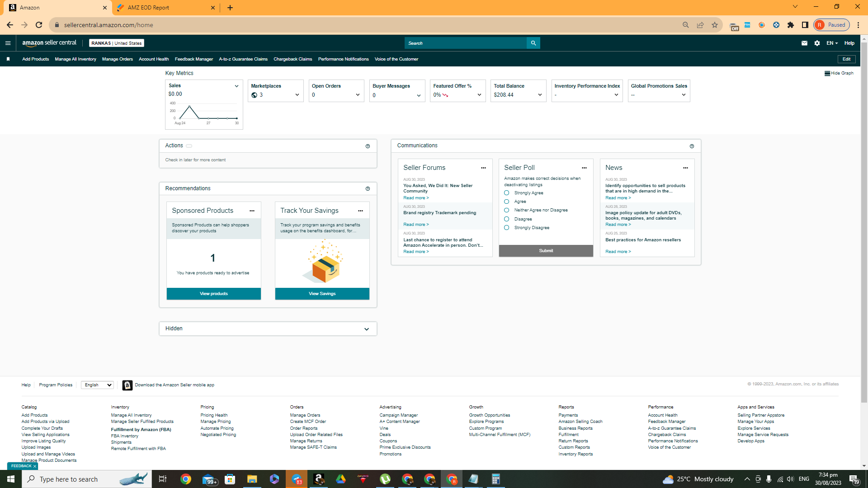Go back to the previous page
The height and width of the screenshot is (488, 868).
click(x=10, y=25)
